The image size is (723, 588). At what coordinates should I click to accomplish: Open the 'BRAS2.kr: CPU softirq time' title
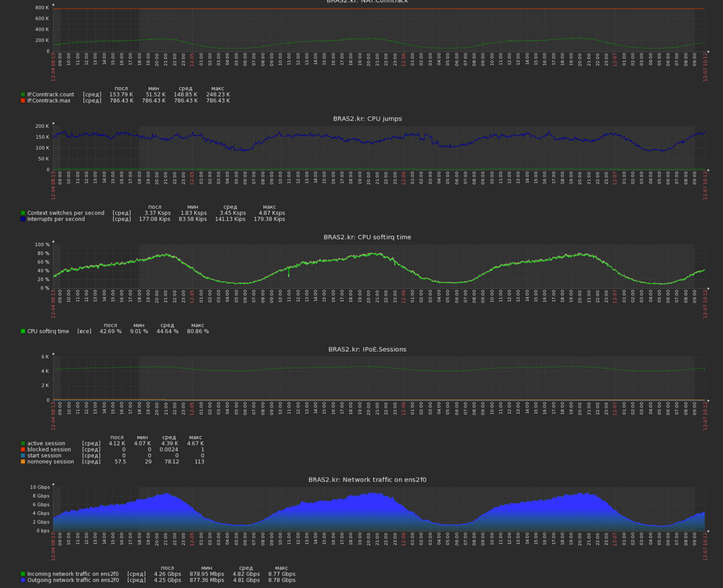point(367,237)
